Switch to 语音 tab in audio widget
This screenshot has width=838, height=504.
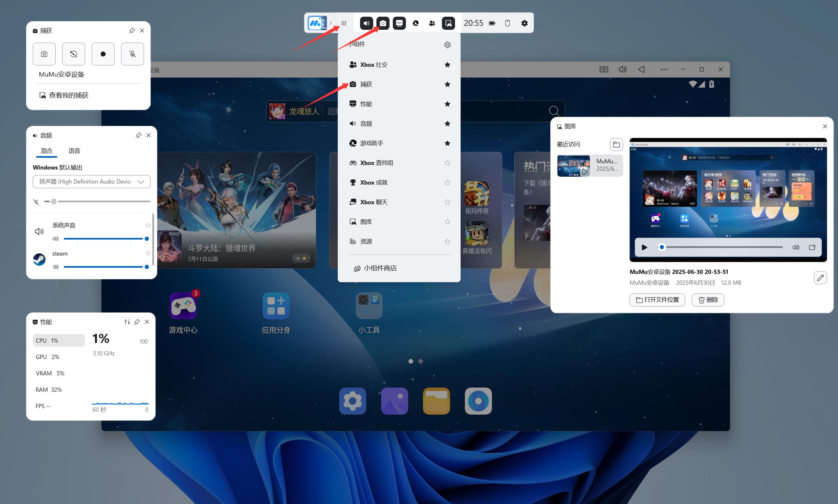click(x=74, y=151)
